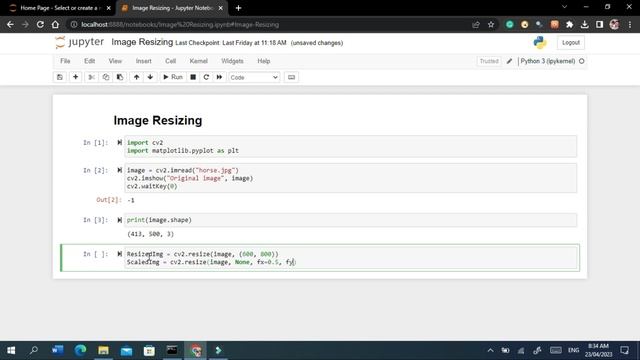Go to the browser home page icon
640x360 pixels.
[x=55, y=24]
